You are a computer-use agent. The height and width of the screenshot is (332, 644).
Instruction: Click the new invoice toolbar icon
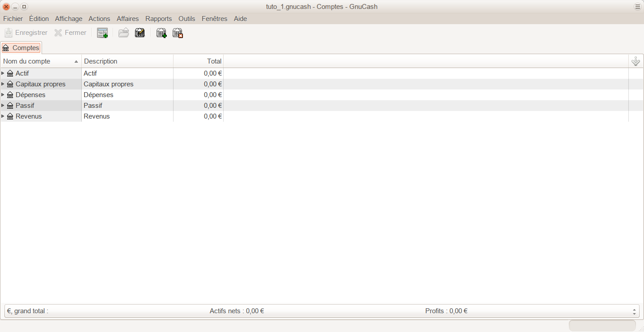(102, 33)
